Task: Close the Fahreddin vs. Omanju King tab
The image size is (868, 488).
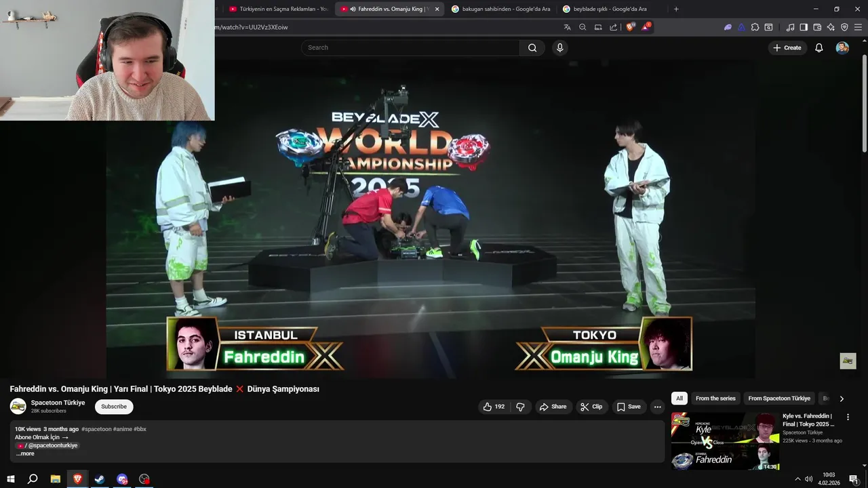Action: click(x=437, y=9)
